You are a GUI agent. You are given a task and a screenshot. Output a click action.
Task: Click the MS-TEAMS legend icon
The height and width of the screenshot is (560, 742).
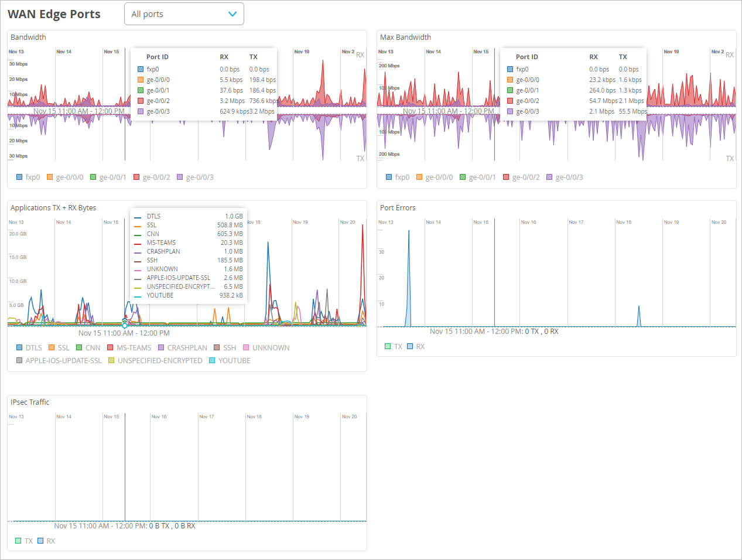110,347
